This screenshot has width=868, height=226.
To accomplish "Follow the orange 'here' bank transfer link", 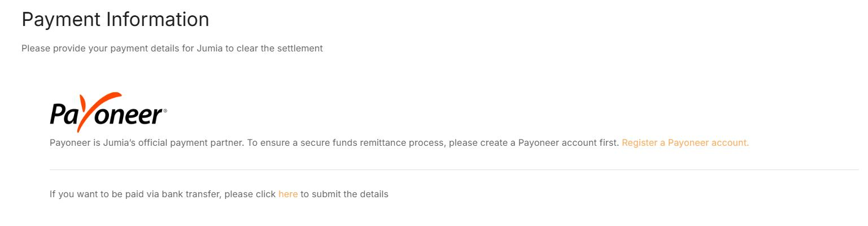I will [288, 194].
